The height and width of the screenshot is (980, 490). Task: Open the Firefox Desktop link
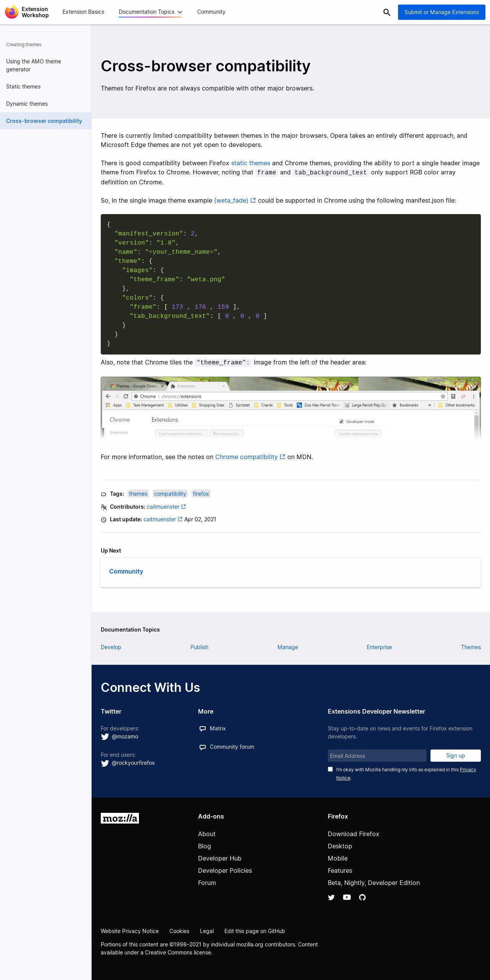[340, 846]
